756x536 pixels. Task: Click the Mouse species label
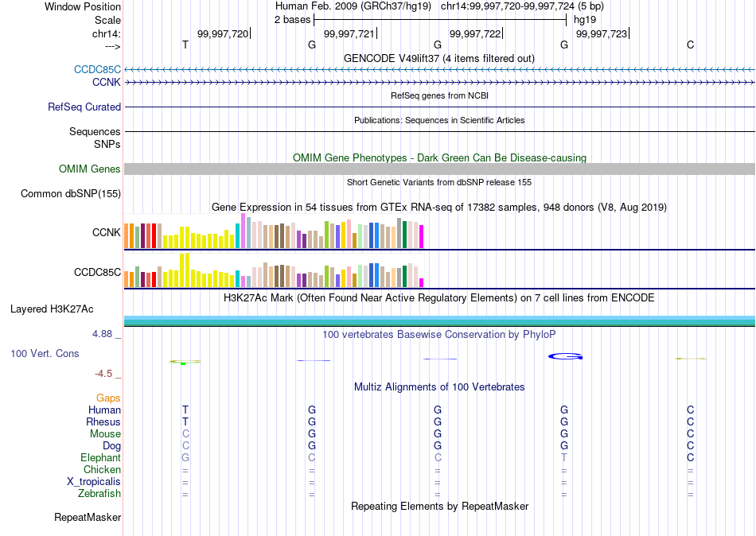[105, 434]
